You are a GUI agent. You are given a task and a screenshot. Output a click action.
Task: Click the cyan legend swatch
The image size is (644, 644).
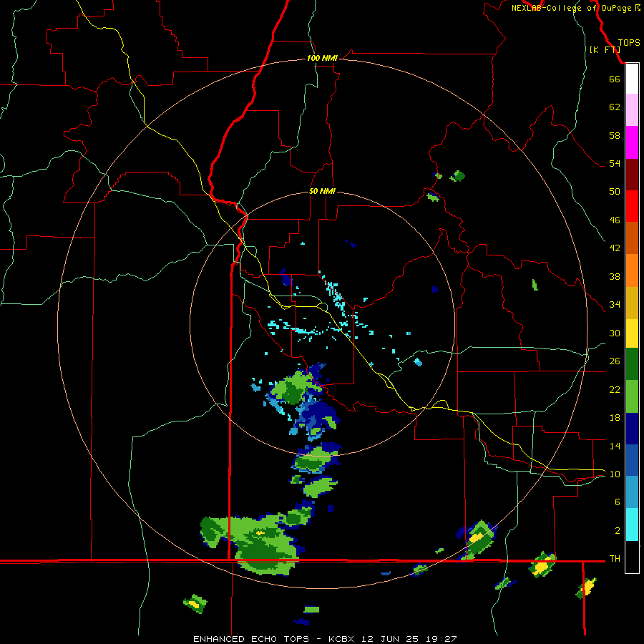[x=632, y=525]
